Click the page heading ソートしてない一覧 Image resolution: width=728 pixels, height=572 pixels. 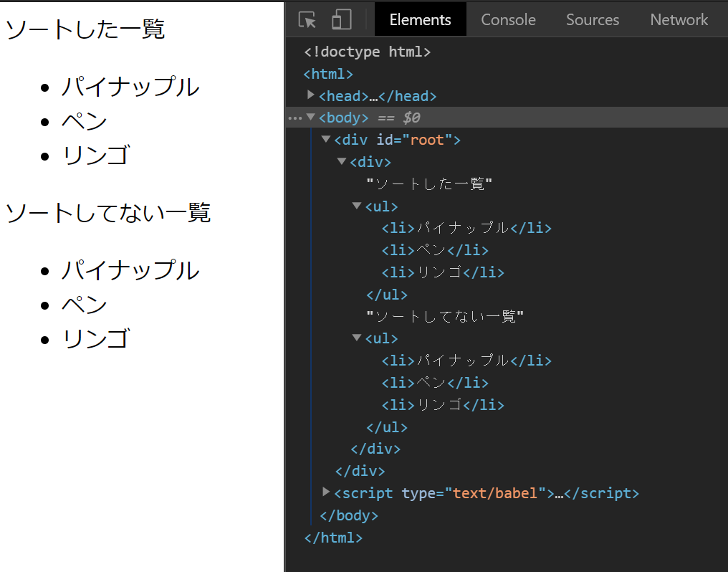(x=107, y=213)
